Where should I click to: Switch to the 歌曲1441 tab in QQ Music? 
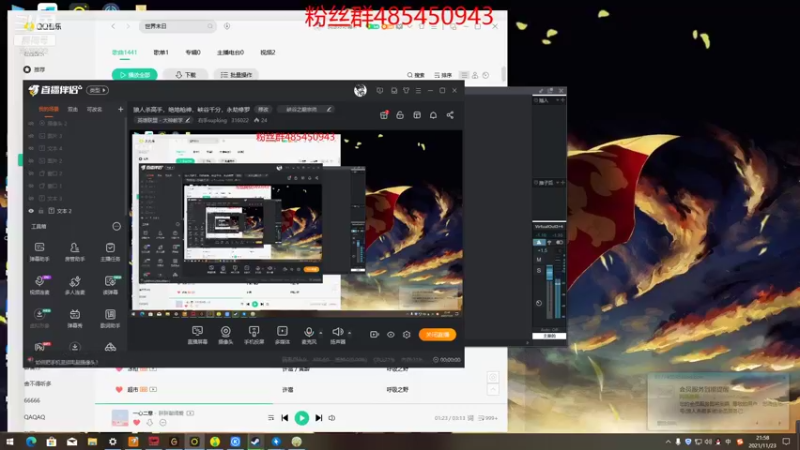[124, 53]
